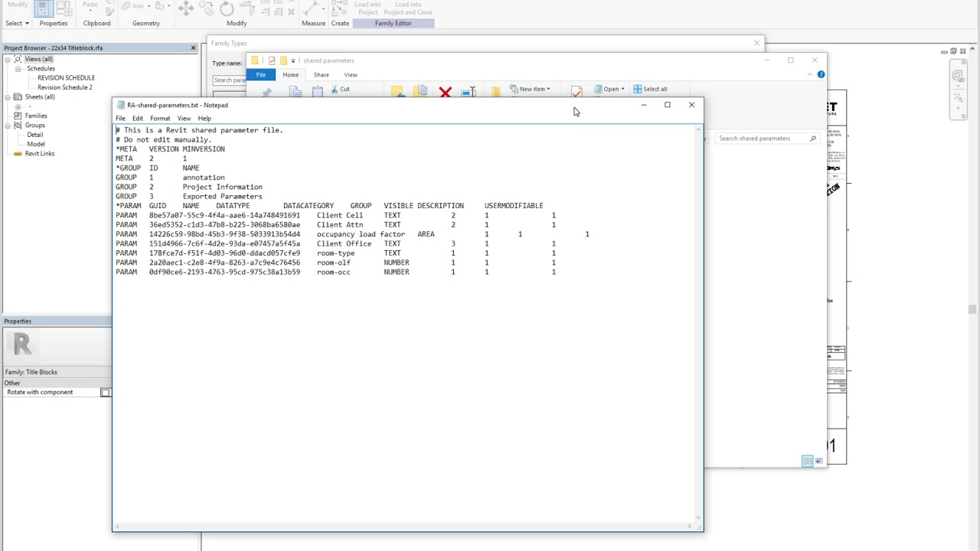Expand the sheet node under Sheets (all)
980x551 pixels.
(18, 106)
